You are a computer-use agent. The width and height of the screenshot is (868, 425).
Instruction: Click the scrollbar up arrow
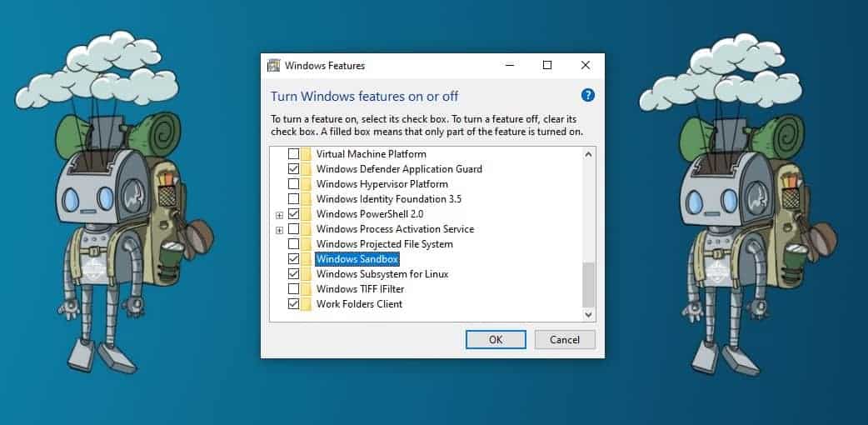click(x=588, y=155)
